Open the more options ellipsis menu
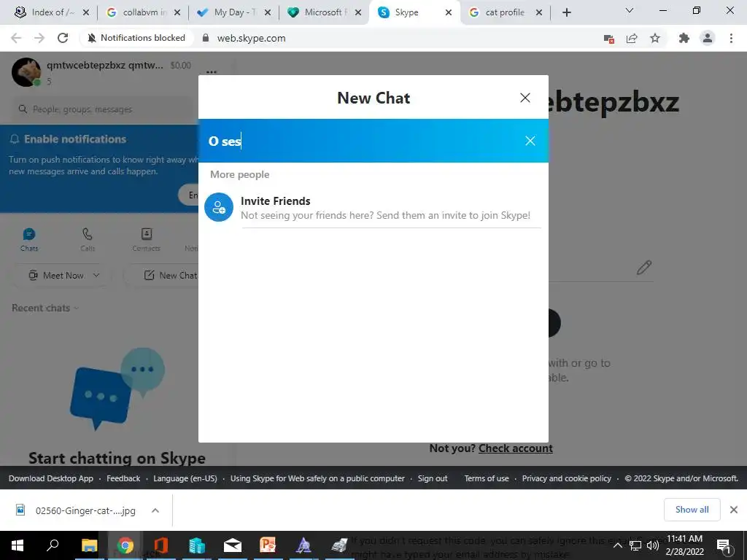The height and width of the screenshot is (560, 747). pyautogui.click(x=212, y=72)
